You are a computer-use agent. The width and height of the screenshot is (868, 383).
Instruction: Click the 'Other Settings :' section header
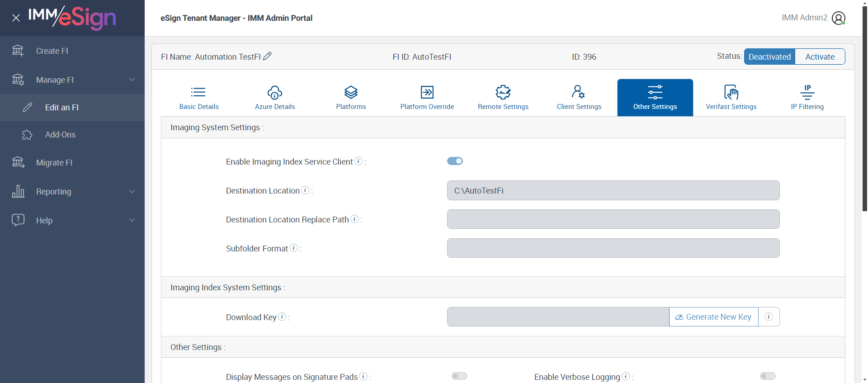[x=503, y=347]
